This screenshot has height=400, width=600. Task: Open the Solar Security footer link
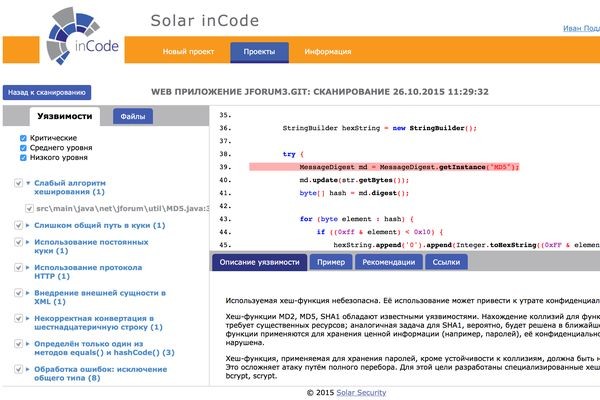pyautogui.click(x=361, y=393)
